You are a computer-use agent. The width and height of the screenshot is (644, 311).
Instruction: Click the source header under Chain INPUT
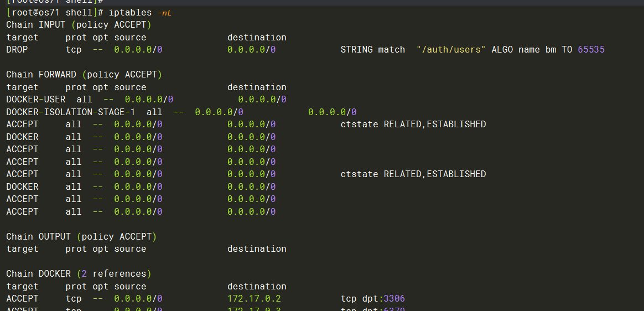(130, 38)
